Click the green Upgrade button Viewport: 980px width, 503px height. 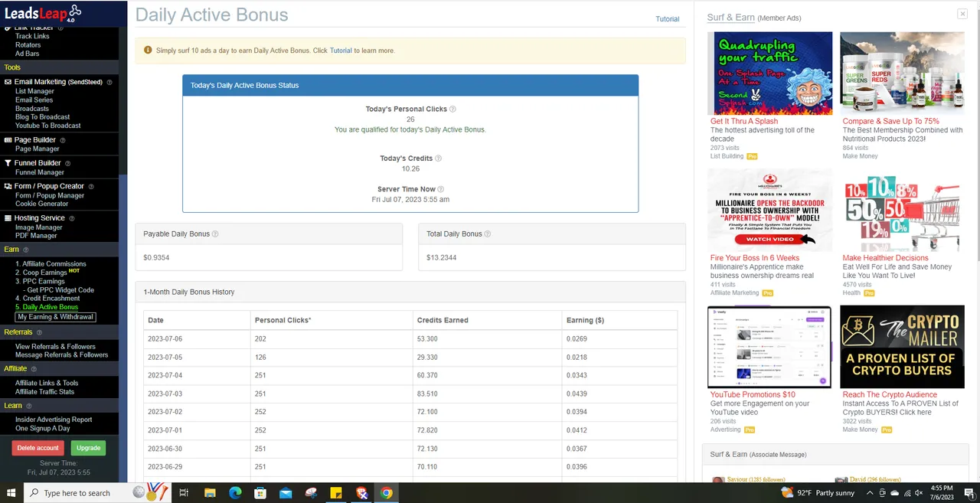(x=88, y=448)
